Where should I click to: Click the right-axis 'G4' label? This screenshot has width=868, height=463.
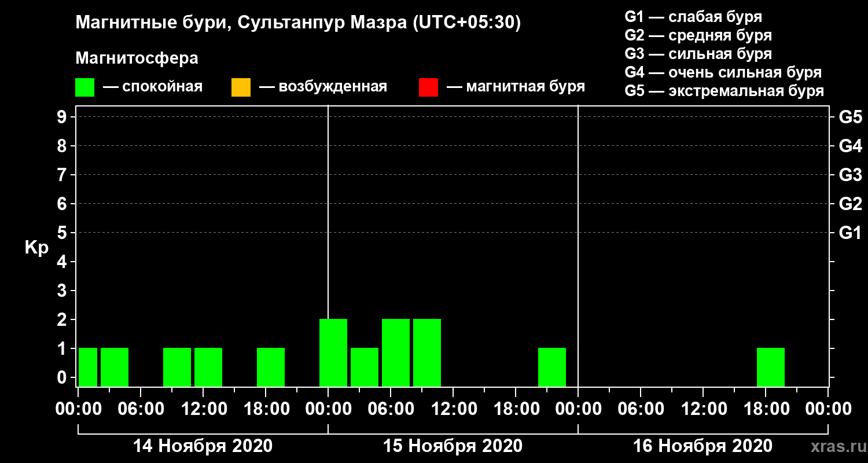tap(851, 146)
